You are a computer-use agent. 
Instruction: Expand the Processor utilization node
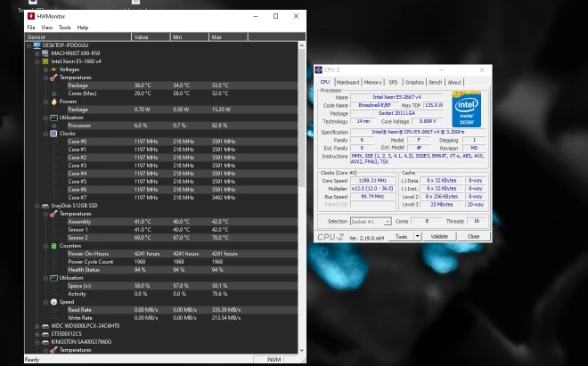click(53, 126)
